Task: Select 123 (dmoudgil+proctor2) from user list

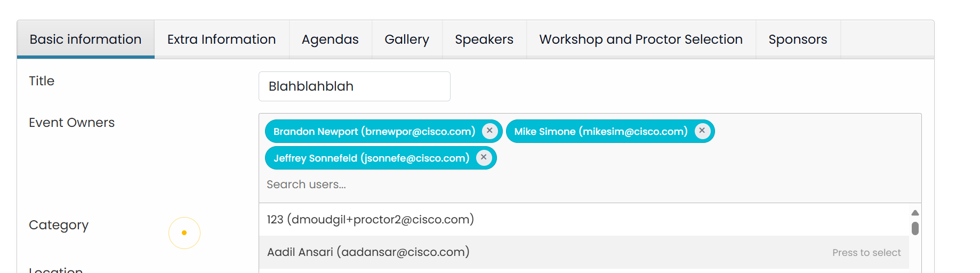Action: coord(371,220)
